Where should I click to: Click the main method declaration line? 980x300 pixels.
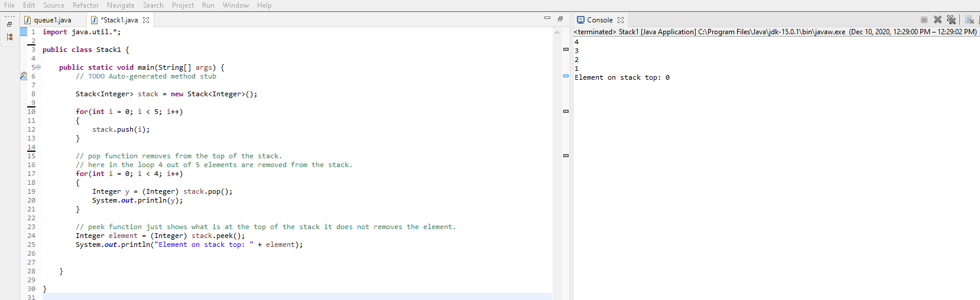(142, 67)
